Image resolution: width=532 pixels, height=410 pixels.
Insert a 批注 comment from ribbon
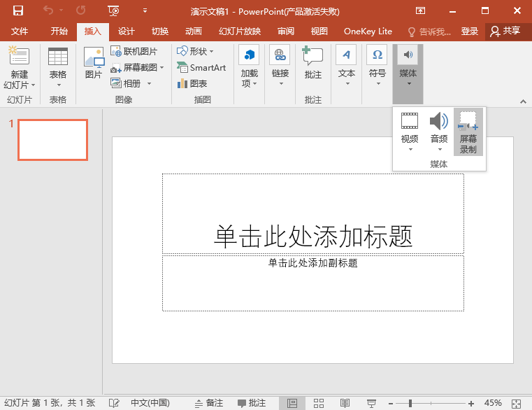pyautogui.click(x=312, y=62)
